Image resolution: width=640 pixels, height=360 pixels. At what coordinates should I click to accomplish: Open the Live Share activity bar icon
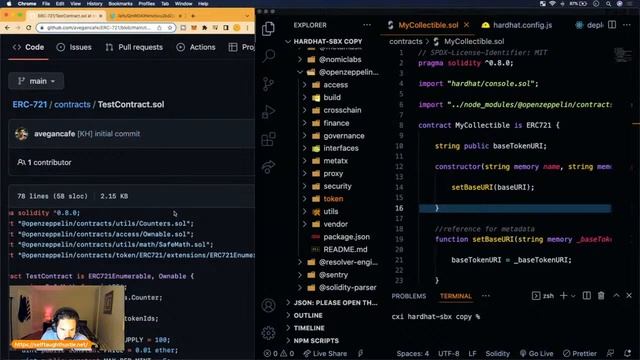pyautogui.click(x=268, y=167)
